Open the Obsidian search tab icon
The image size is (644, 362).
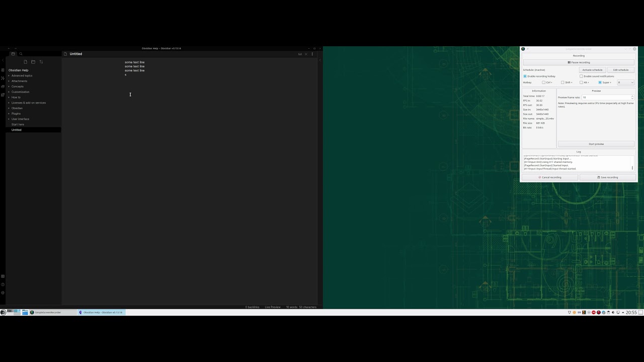coord(21,54)
